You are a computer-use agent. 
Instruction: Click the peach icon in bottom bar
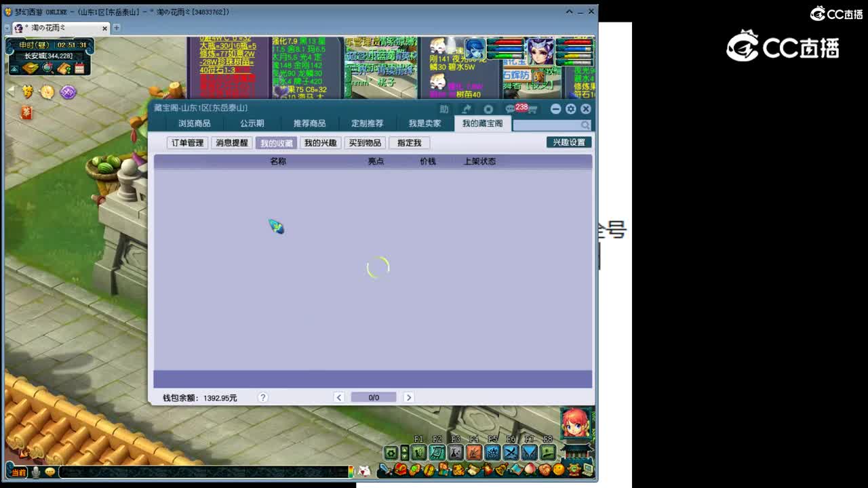(530, 469)
